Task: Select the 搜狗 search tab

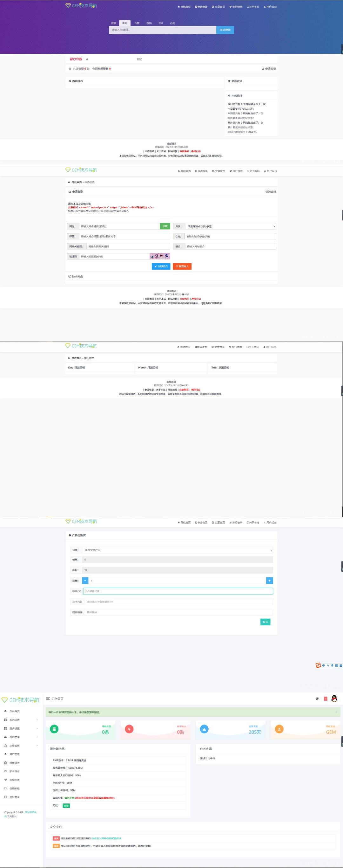Action: (x=149, y=23)
